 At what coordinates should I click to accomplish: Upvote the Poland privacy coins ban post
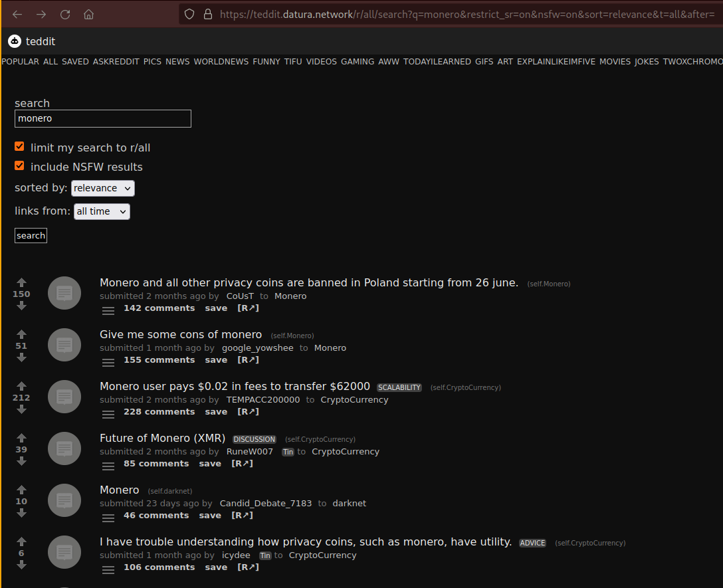click(21, 282)
